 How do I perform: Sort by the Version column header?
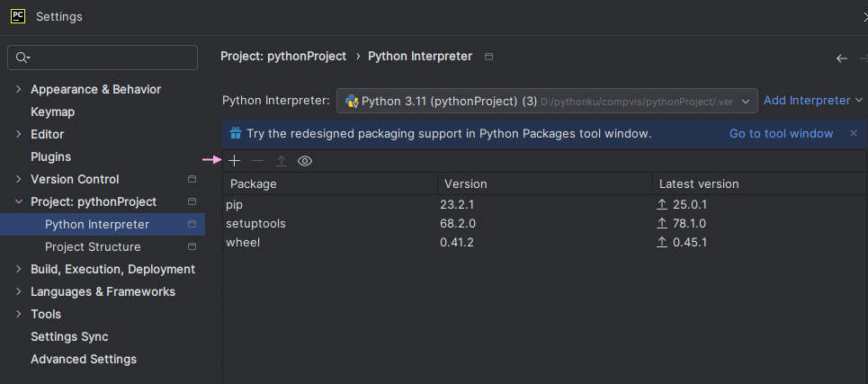tap(545, 183)
